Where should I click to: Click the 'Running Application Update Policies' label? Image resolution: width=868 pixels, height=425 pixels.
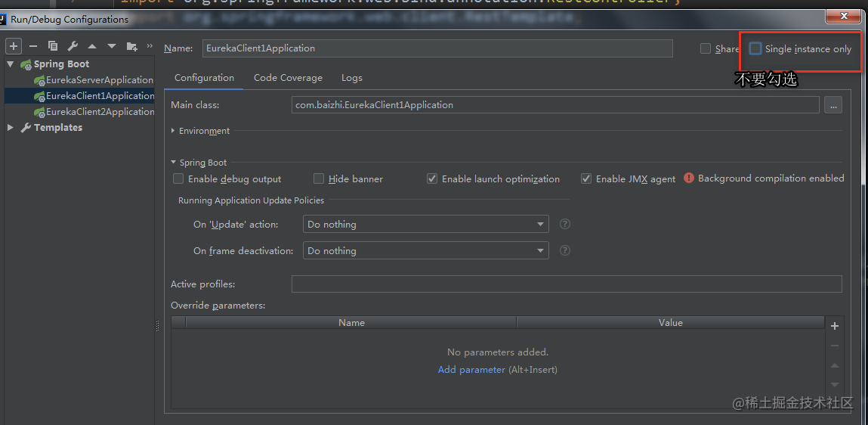point(252,200)
